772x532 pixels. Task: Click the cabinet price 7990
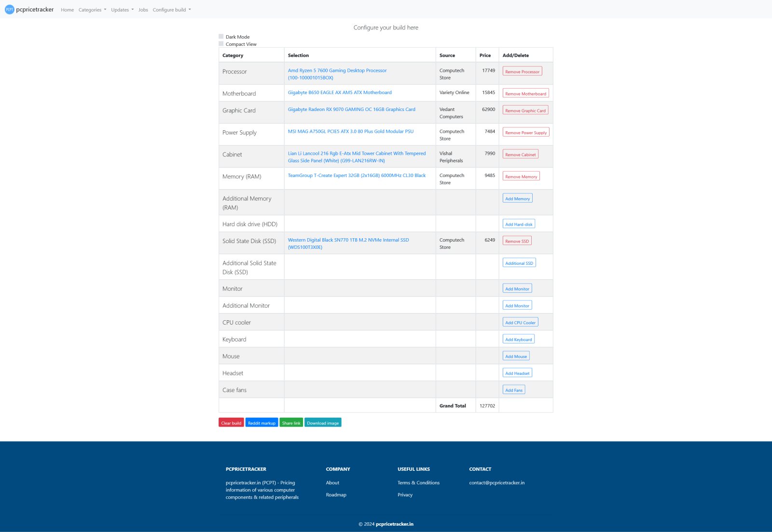[490, 153]
